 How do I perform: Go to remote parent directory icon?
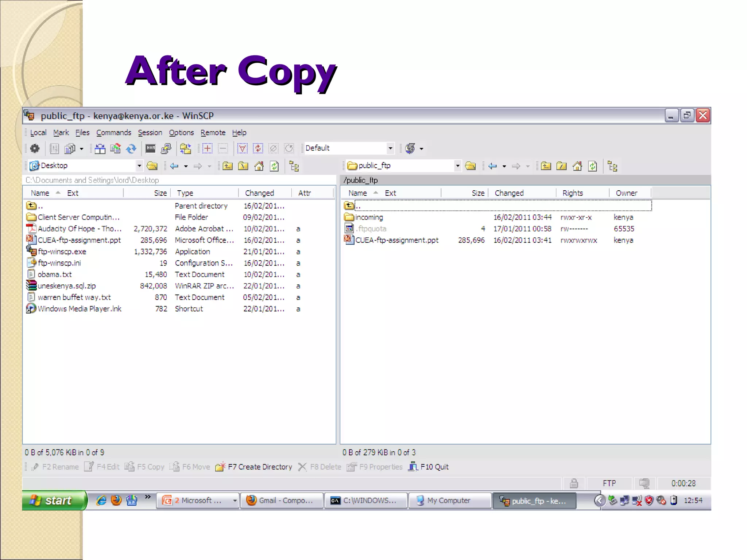click(x=546, y=166)
